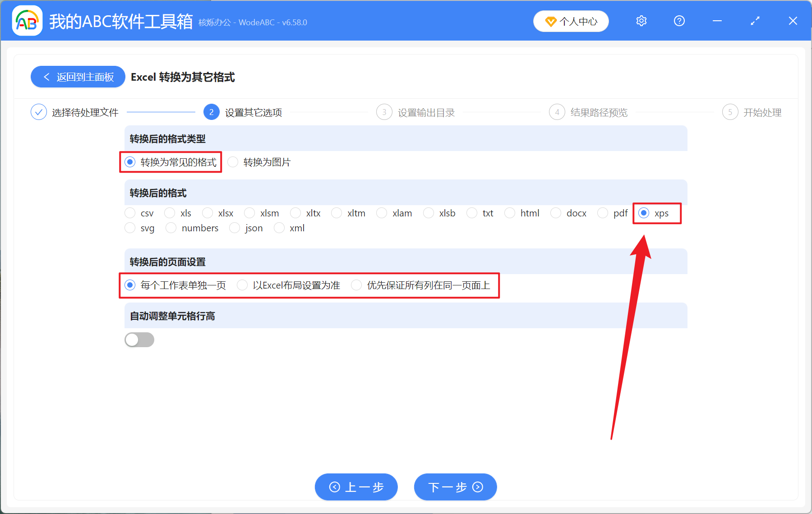Image resolution: width=812 pixels, height=514 pixels.
Task: Select json output format
Action: 235,228
